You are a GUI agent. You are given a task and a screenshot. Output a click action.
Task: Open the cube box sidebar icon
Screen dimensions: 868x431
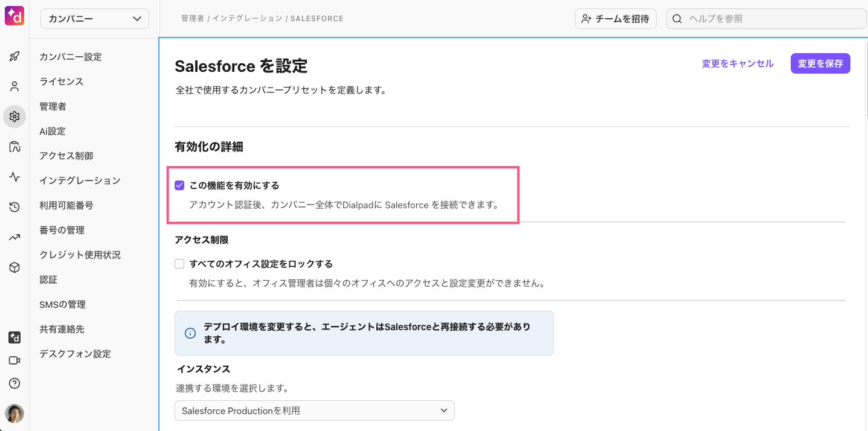(x=14, y=267)
